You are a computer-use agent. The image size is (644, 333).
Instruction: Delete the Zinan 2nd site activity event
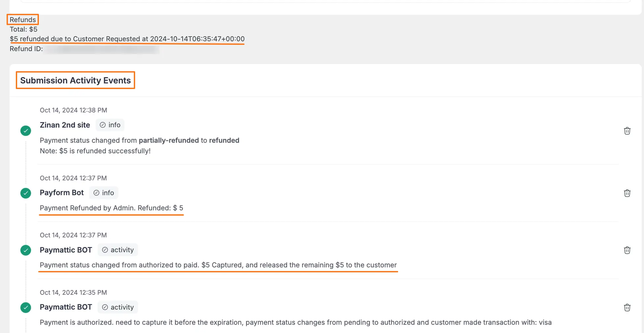coord(627,131)
